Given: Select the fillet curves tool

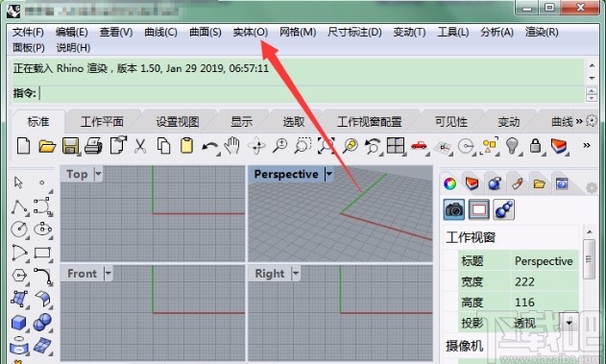Looking at the screenshot, I should (x=43, y=276).
